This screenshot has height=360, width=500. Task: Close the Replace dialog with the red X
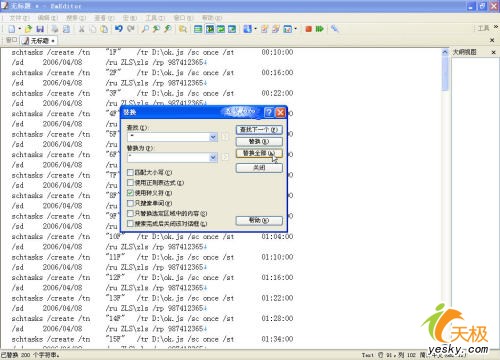point(280,112)
